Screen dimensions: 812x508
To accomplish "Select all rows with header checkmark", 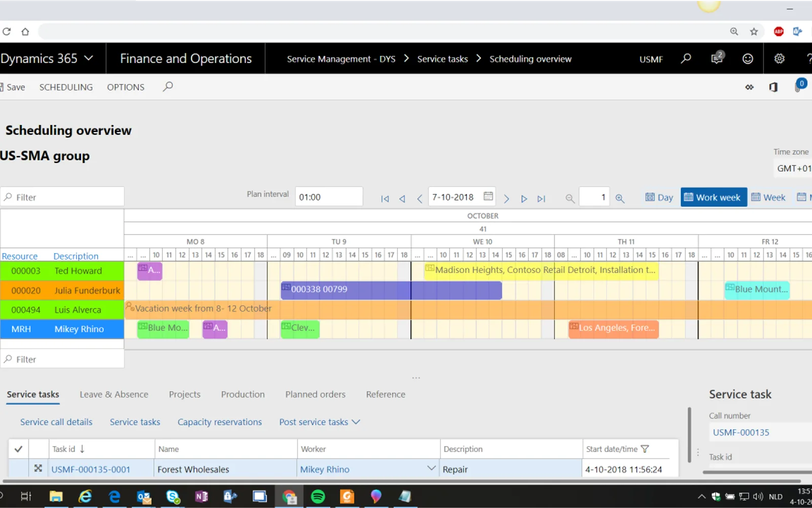I will 18,449.
